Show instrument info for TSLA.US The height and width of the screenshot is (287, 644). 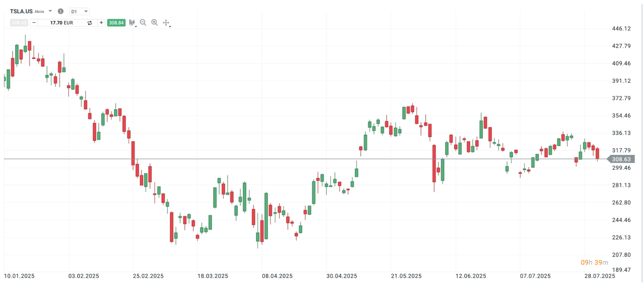coord(61,11)
